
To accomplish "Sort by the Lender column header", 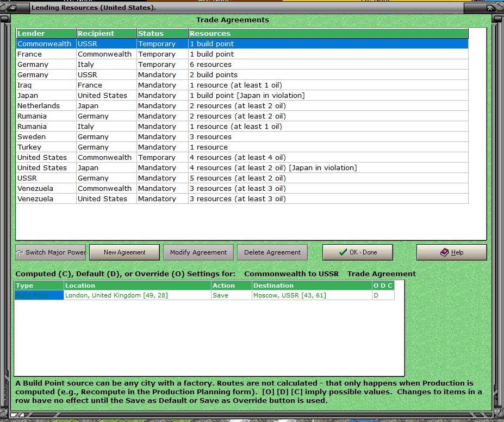I will pos(46,33).
